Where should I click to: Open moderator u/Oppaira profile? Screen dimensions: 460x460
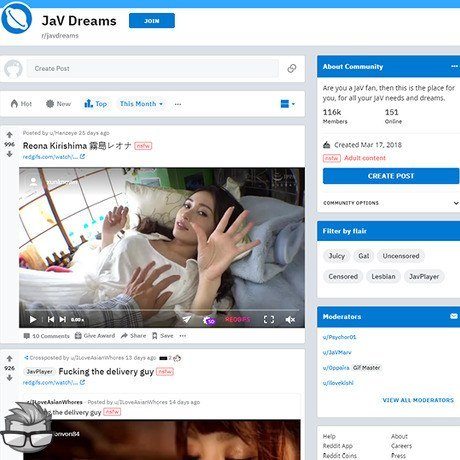pyautogui.click(x=336, y=368)
